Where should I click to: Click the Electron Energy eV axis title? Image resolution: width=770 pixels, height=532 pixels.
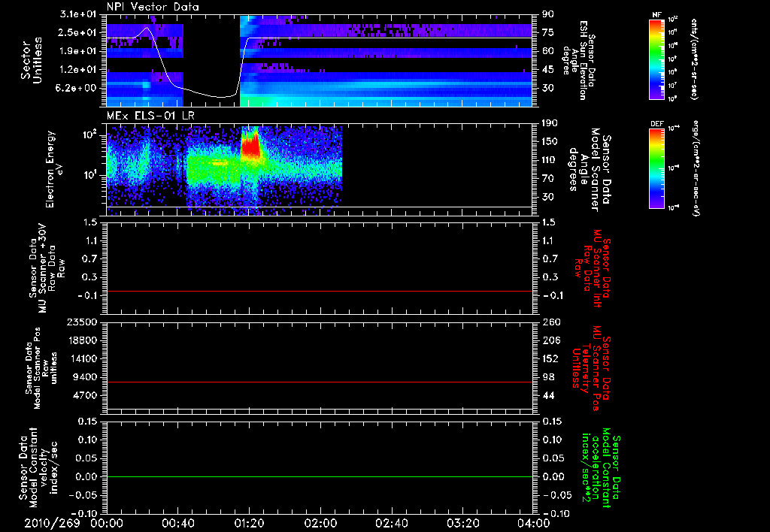53,169
